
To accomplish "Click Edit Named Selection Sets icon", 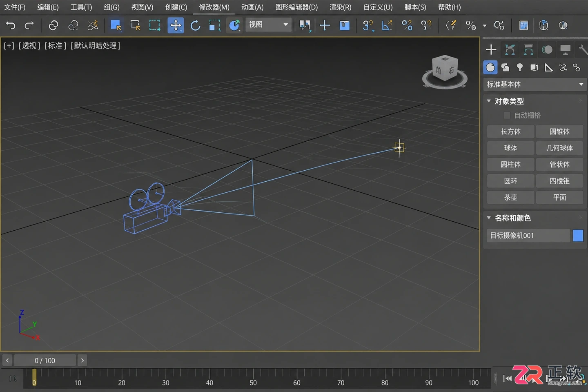I will 451,25.
